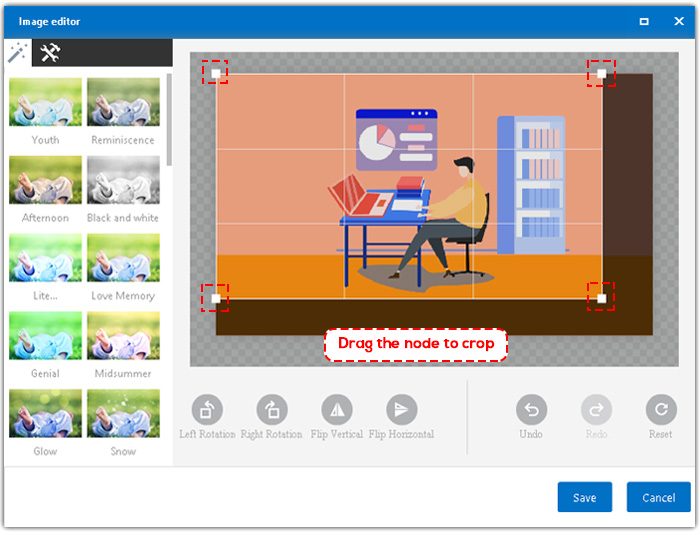Apply the Snow filter thumbnail
This screenshot has width=700, height=535.
click(x=123, y=413)
